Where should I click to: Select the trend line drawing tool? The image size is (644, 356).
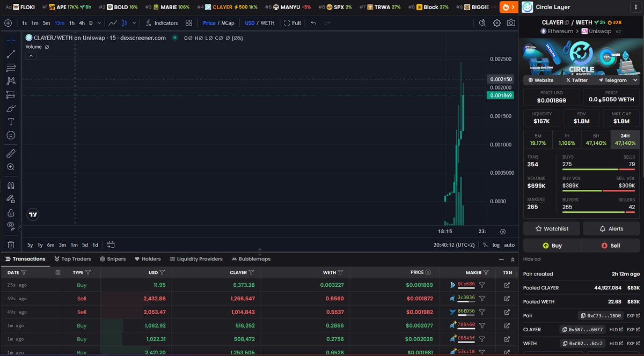[x=11, y=54]
